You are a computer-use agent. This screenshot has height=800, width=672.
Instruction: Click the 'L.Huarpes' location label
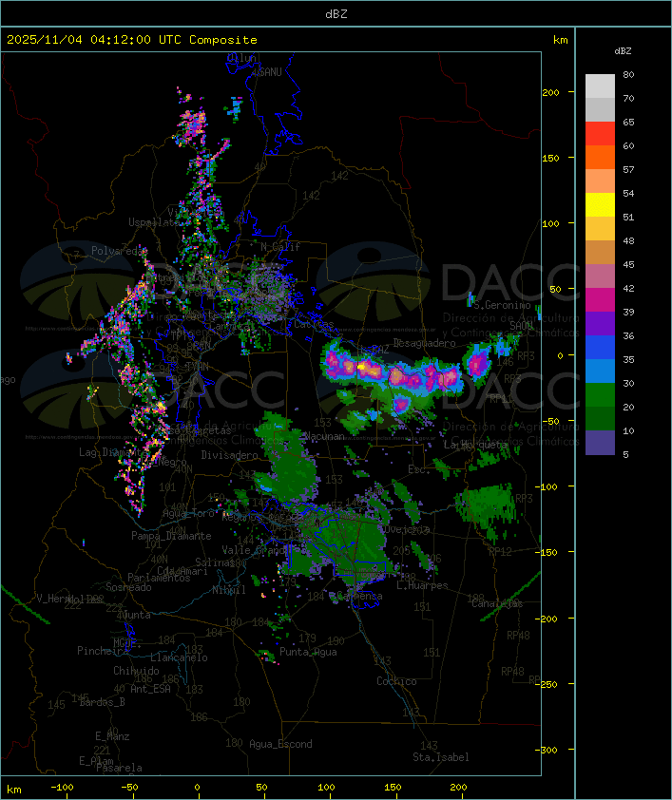pos(422,585)
